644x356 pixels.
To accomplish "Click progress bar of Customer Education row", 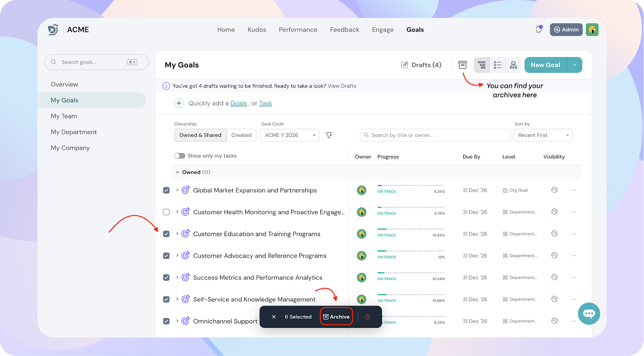I will (411, 229).
